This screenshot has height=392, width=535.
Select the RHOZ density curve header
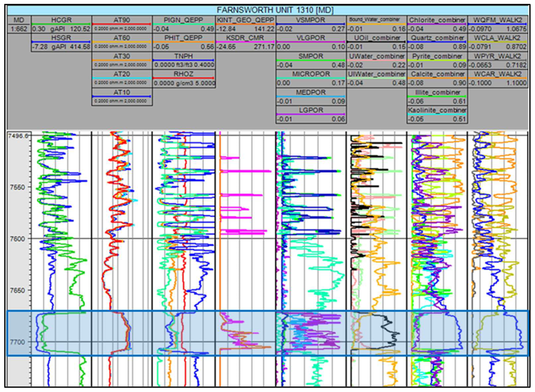[x=183, y=74]
